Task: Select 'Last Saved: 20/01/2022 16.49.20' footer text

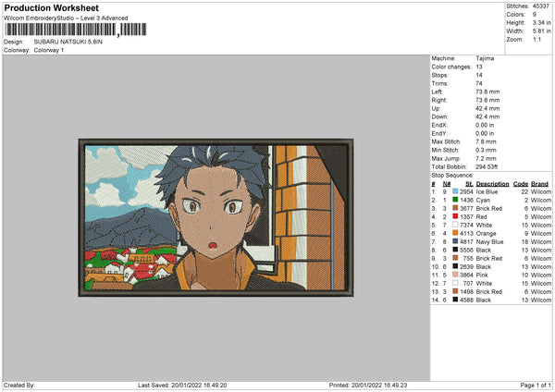Action: pos(182,386)
